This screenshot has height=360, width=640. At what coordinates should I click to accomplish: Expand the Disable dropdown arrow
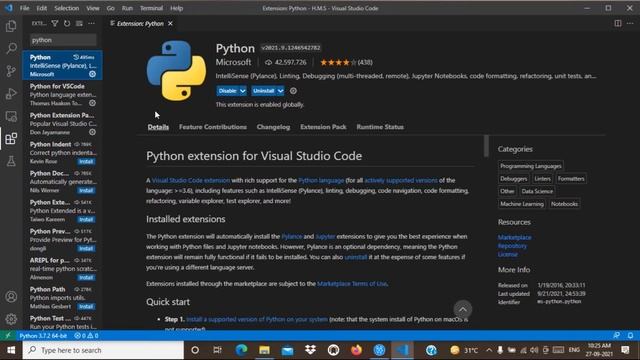(242, 91)
